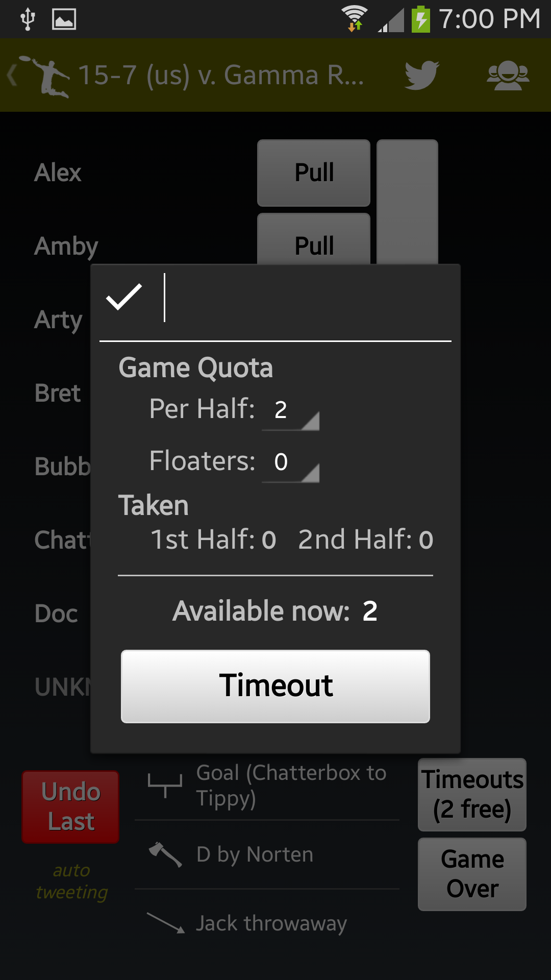Click the red Undo Last button
This screenshot has width=551, height=980.
point(70,807)
